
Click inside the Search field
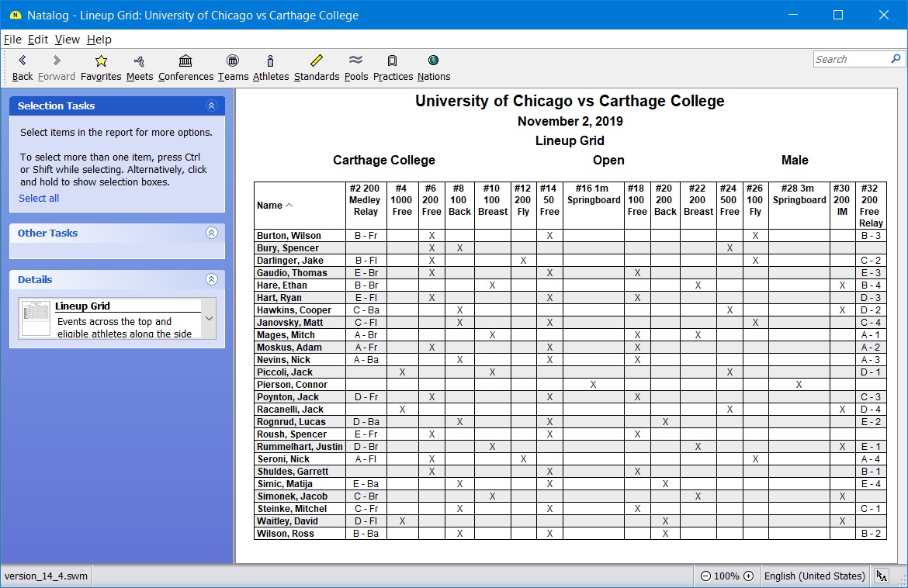pos(850,59)
